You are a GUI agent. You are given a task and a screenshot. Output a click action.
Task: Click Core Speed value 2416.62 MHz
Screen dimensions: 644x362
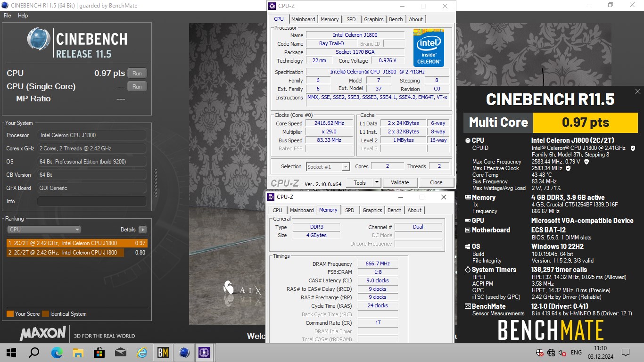(x=329, y=123)
